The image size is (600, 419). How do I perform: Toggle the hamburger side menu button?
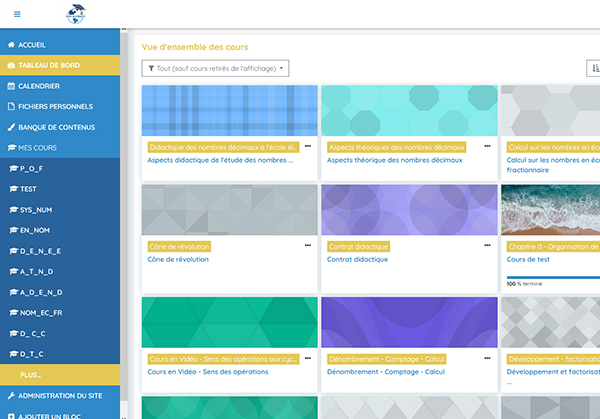pos(17,14)
